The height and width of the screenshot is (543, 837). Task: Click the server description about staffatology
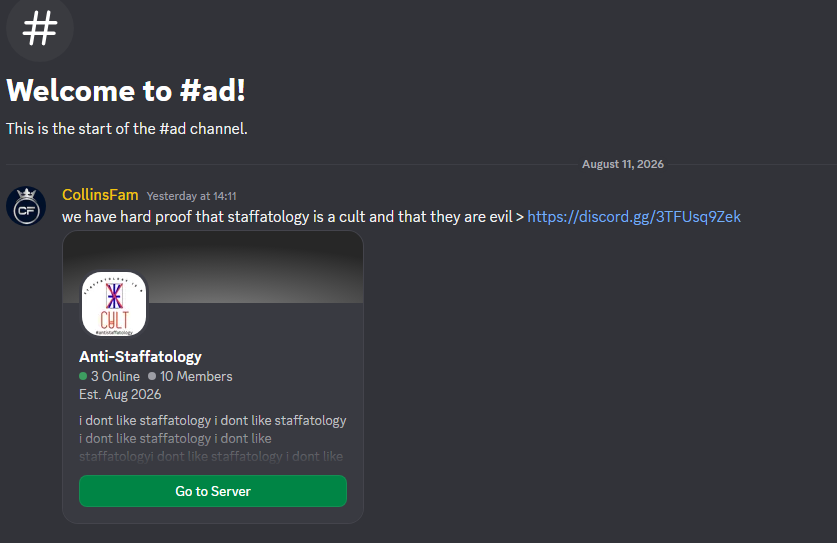click(212, 438)
